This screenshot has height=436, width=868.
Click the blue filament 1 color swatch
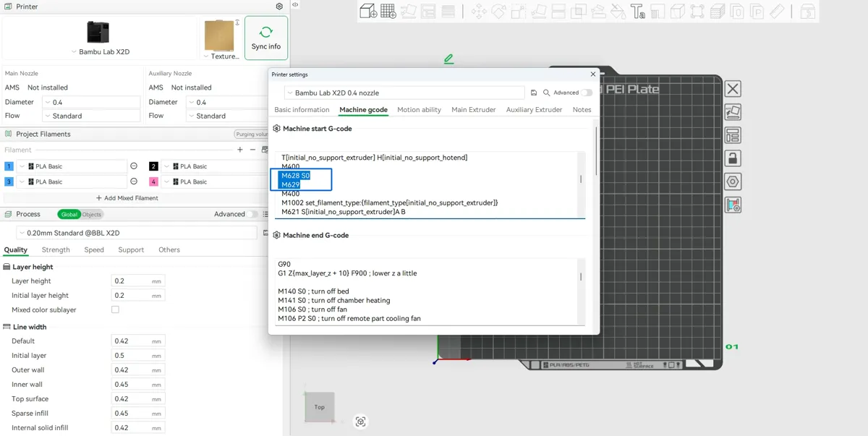pyautogui.click(x=9, y=166)
